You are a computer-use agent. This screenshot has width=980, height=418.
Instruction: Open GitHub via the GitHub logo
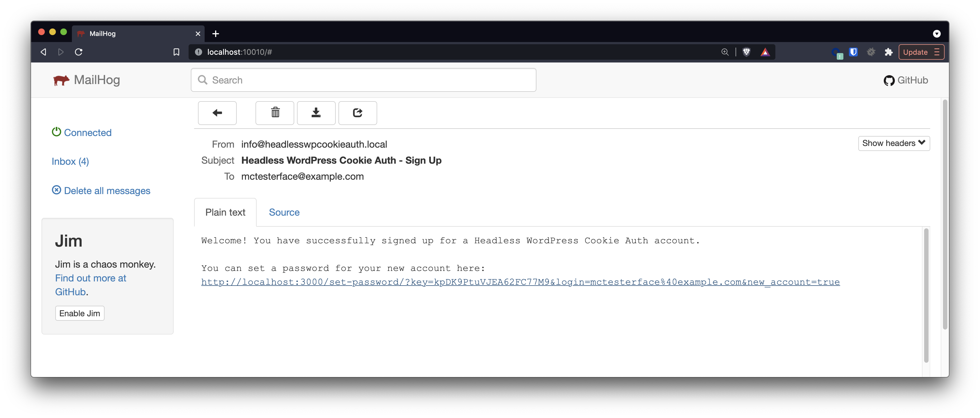[x=889, y=80]
